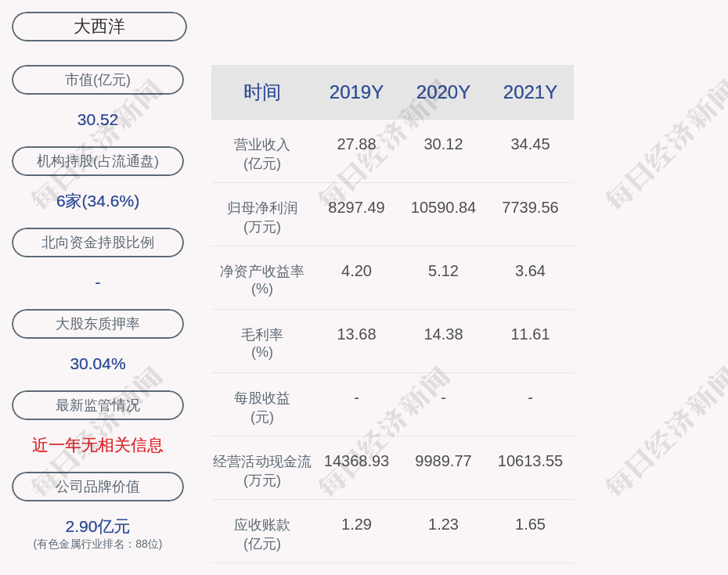
Task: Click the 归母净利润(万元) row label
Action: (261, 217)
